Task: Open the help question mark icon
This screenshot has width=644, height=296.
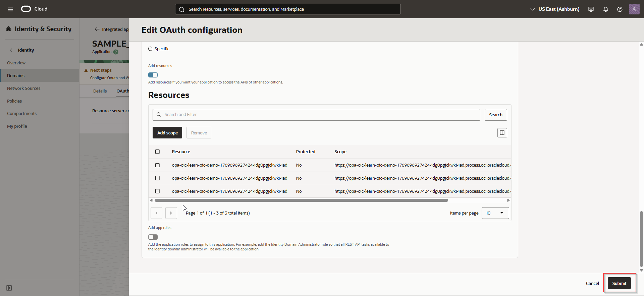Action: (x=620, y=9)
